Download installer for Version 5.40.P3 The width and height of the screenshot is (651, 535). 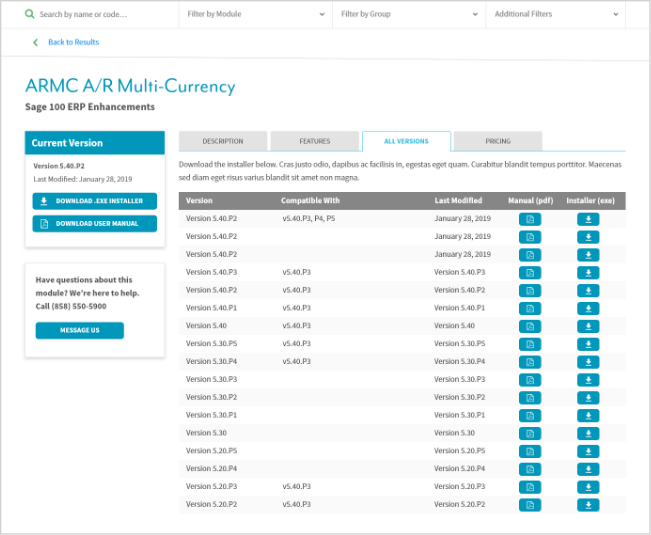[x=588, y=272]
